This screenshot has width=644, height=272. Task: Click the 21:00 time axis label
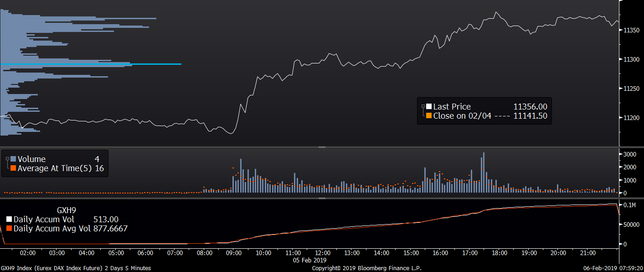coord(588,253)
